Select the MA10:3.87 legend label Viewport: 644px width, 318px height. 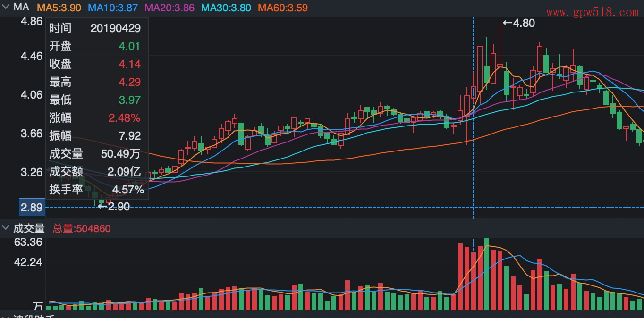tap(113, 8)
